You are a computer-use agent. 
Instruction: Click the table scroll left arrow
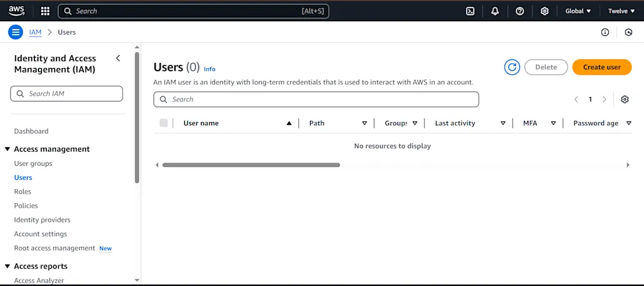(x=157, y=165)
